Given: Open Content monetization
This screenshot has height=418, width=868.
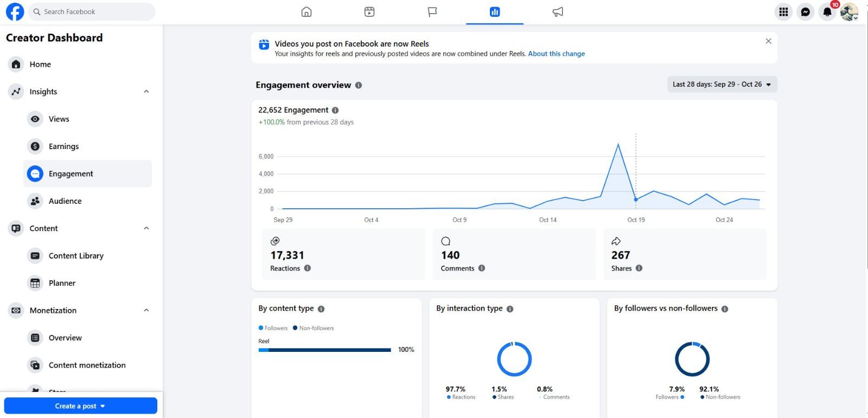Looking at the screenshot, I should [87, 365].
